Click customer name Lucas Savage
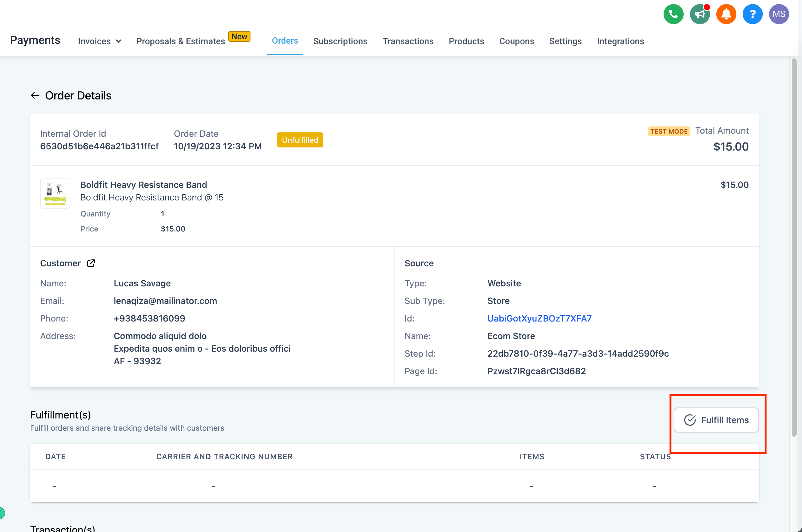 tap(142, 283)
